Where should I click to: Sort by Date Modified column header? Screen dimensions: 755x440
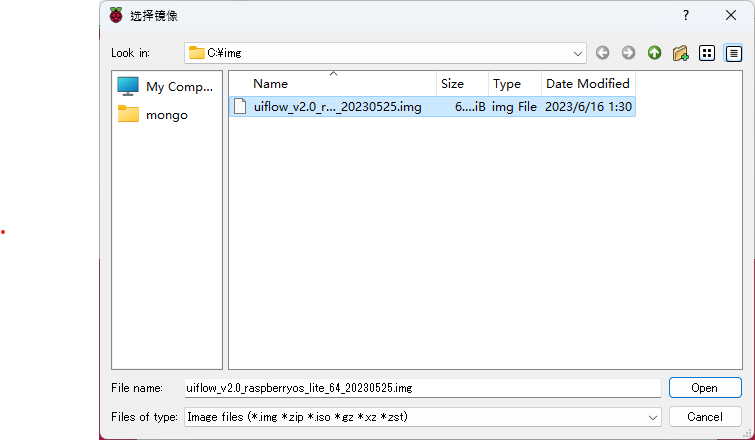[588, 84]
